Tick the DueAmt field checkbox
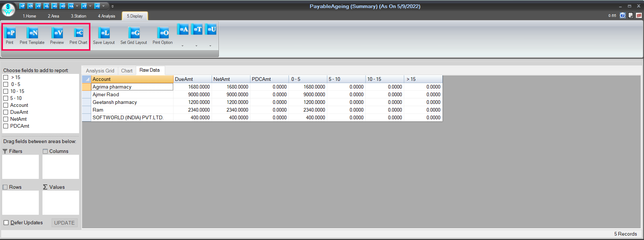Viewport: 644px width, 240px height. 6,112
